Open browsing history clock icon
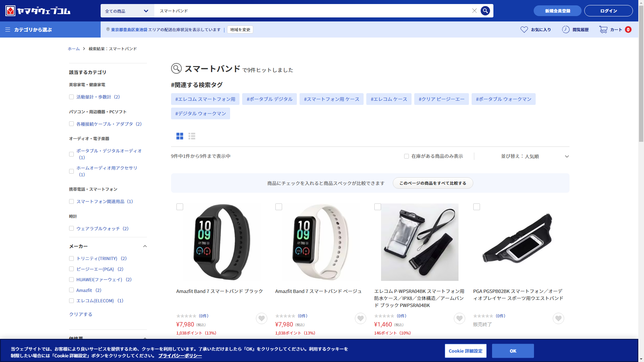The height and width of the screenshot is (362, 644). click(x=566, y=29)
